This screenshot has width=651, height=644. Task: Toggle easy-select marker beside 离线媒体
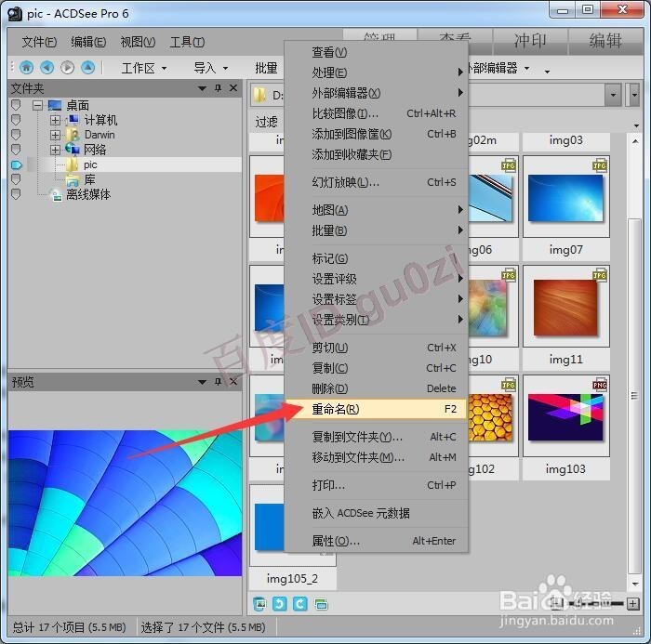(16, 194)
